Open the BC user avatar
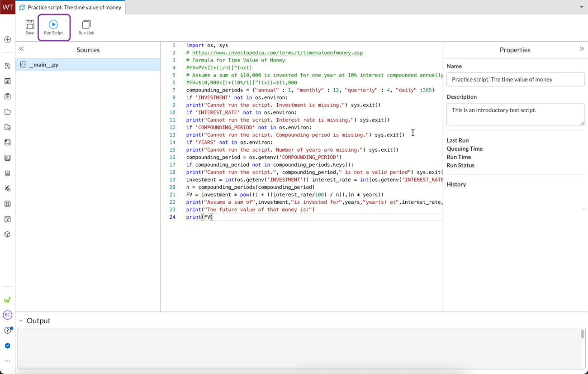The image size is (588, 374). pos(8,315)
